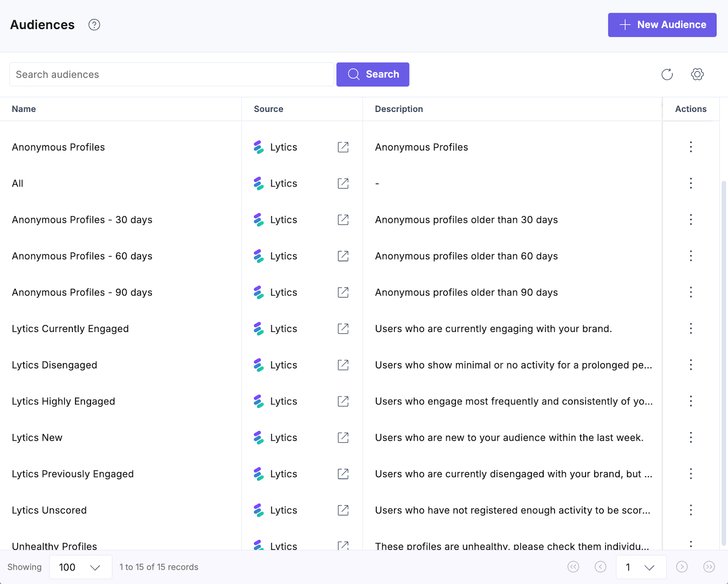
Task: Click inside the Search audiences field
Action: (x=172, y=74)
